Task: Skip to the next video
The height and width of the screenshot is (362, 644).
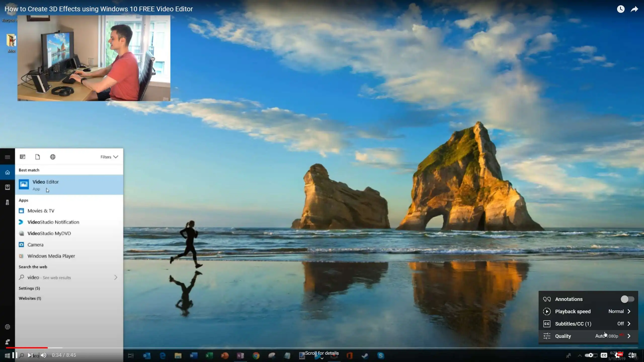Action: click(x=30, y=355)
